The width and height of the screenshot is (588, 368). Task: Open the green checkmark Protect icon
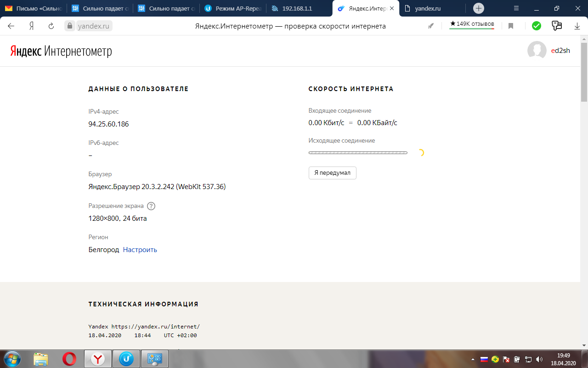coord(537,26)
